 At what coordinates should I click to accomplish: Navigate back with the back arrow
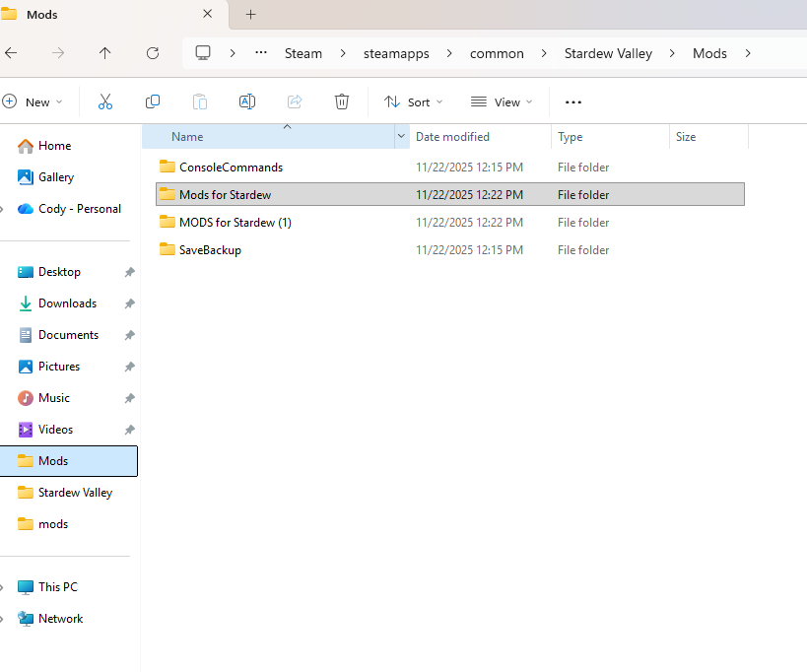10,53
